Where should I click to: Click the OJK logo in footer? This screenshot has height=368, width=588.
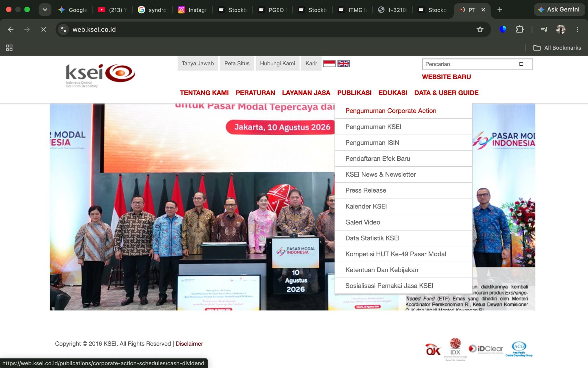tap(433, 349)
